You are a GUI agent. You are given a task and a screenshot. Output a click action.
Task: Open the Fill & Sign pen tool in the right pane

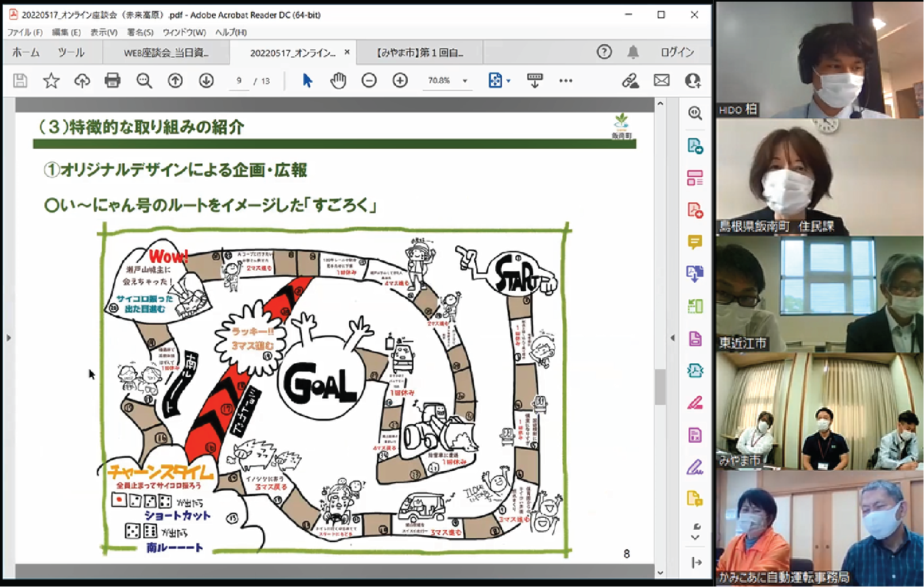point(695,467)
